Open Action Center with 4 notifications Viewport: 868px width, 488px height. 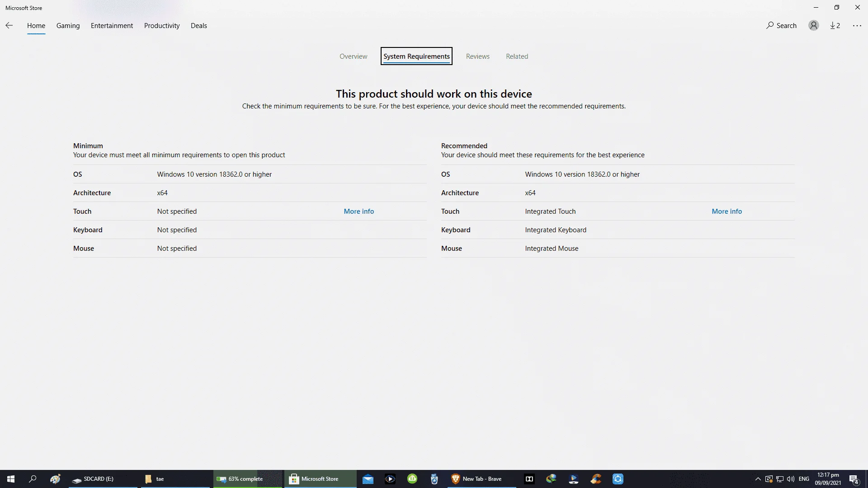pos(854,479)
